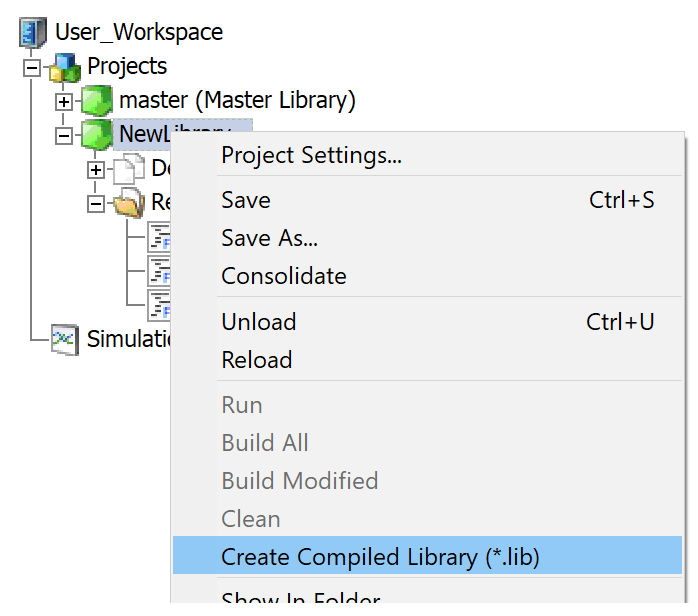Choose Consolidate from the context menu

pos(284,276)
